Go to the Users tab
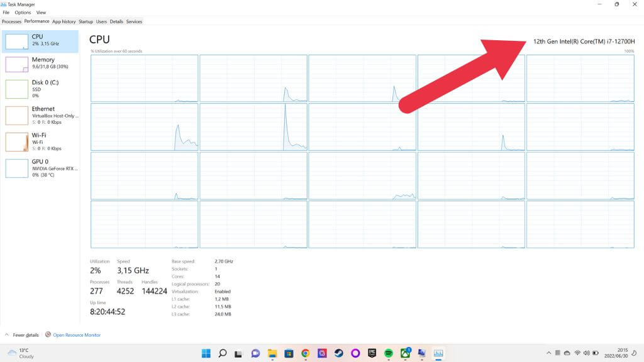Viewport: 644px width, 362px height. point(101,21)
